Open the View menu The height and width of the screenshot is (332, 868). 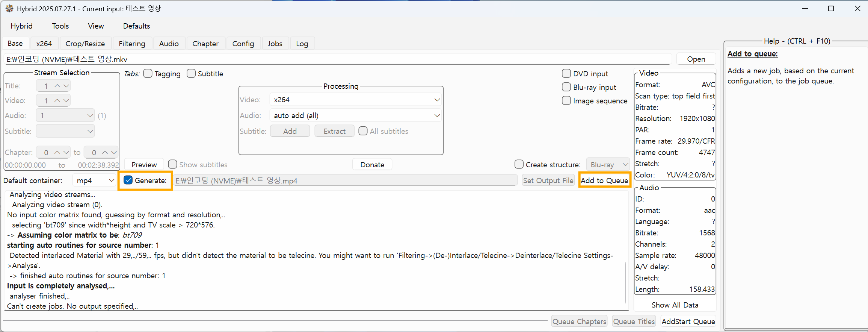point(96,26)
